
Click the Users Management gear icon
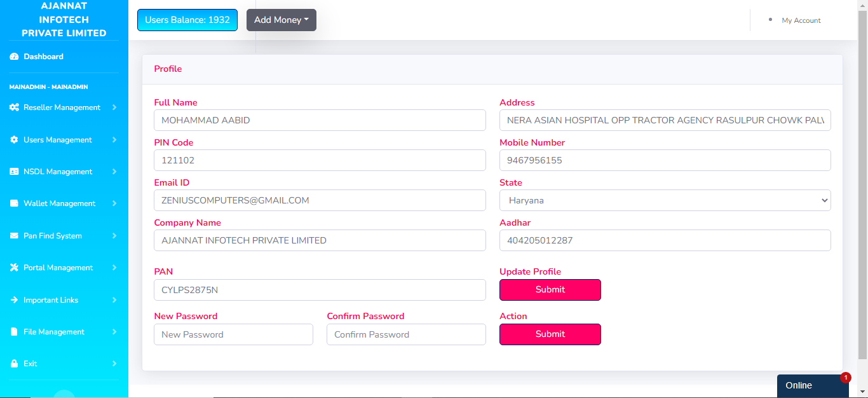coord(14,140)
